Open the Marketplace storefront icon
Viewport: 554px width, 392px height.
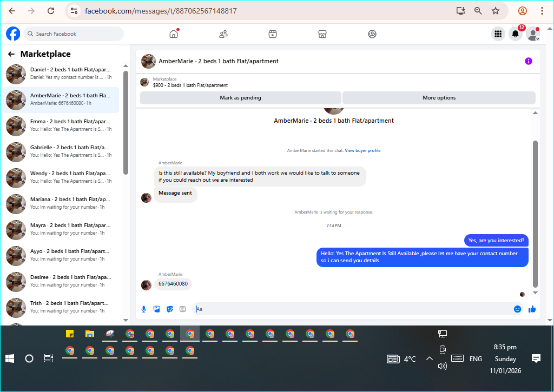(322, 34)
